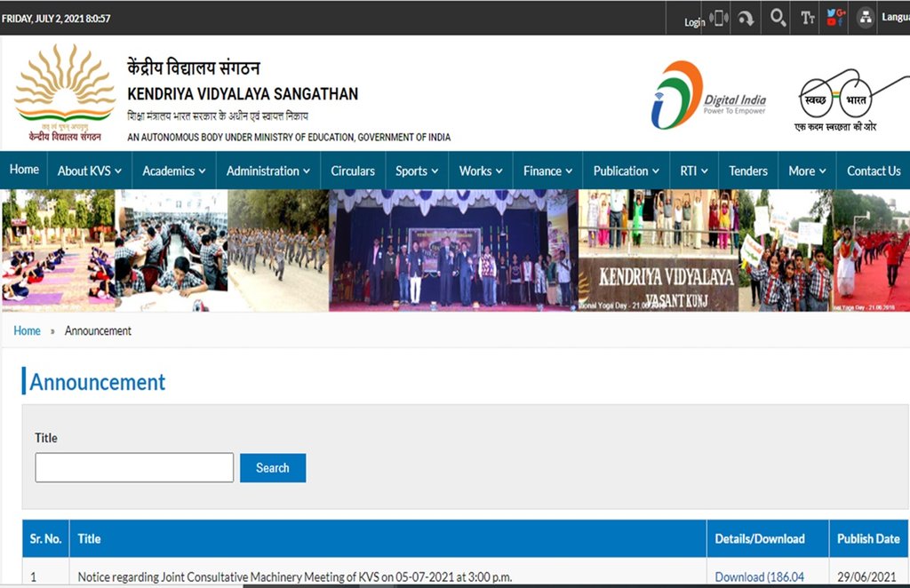Click the Home breadcrumb link
This screenshot has height=588, width=910.
(x=27, y=330)
